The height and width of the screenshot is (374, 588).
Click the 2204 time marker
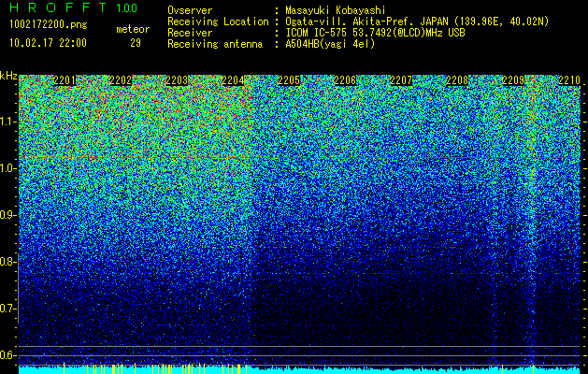(x=233, y=80)
